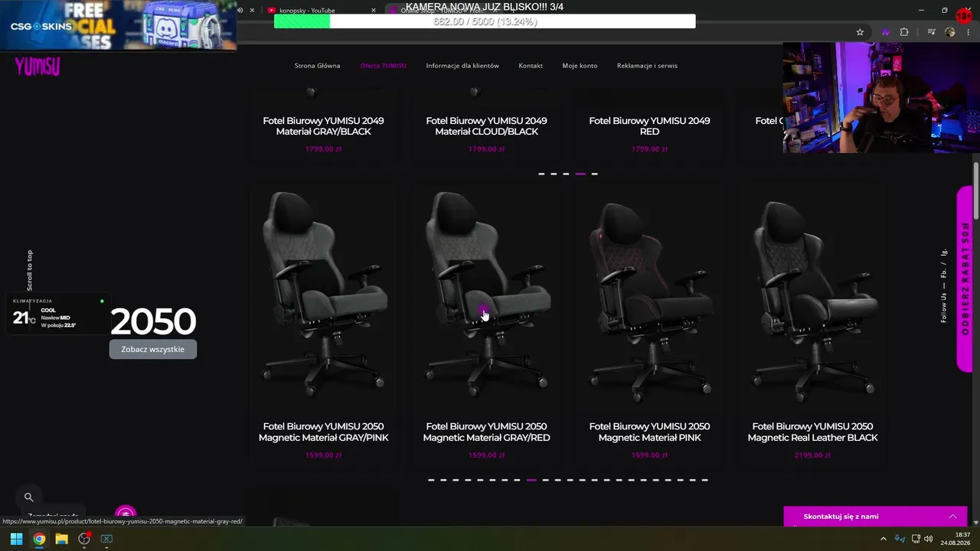
Task: Open Fotel Biurowy YUMISU 2049 Materiał GRAY/BLACK link
Action: 323,126
